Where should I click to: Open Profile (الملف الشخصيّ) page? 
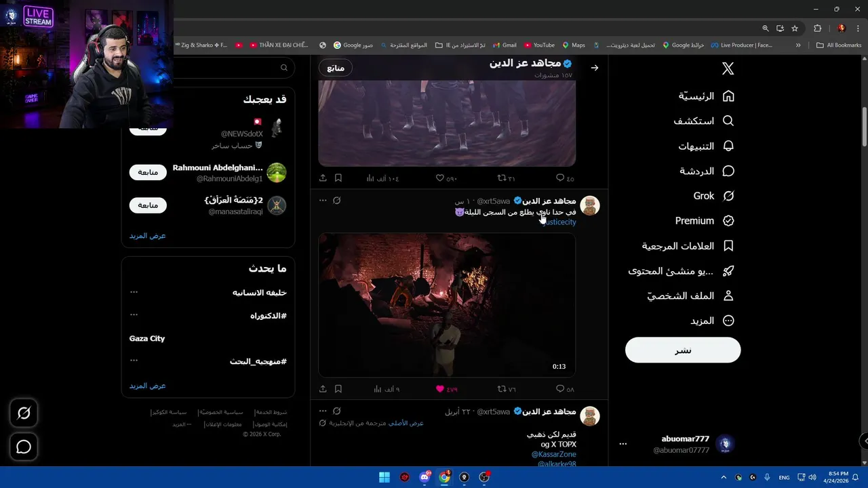pyautogui.click(x=691, y=296)
